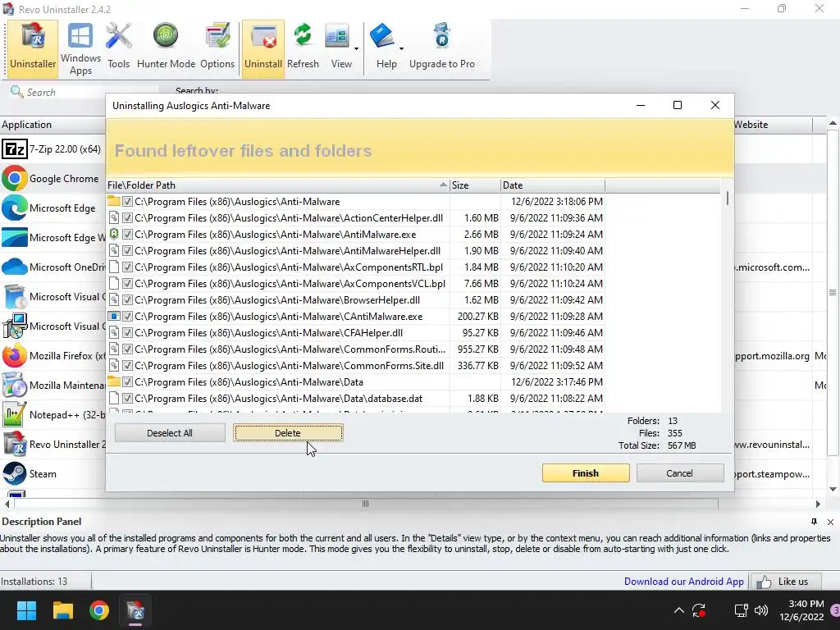Open Windows Apps in the toolbar
840x630 pixels.
[x=80, y=48]
